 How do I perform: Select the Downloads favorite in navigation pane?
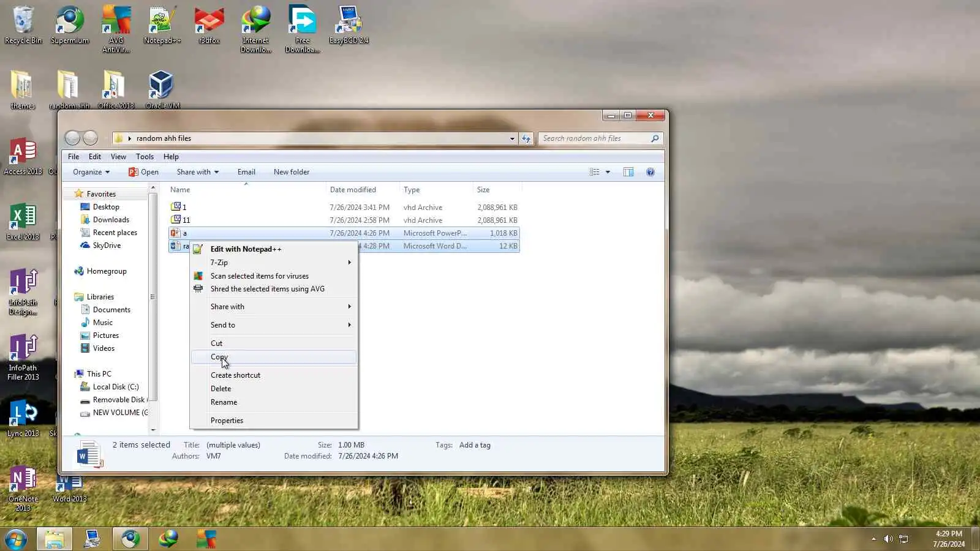(x=111, y=220)
